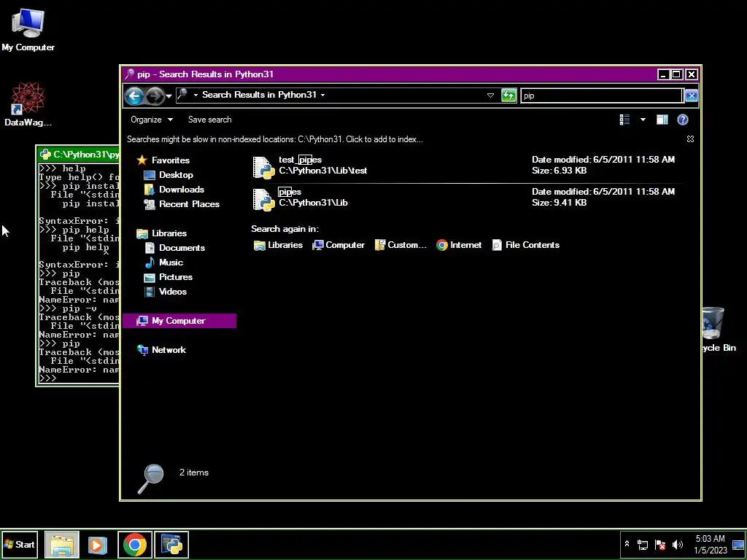Click the pipes Python file icon

(x=263, y=200)
